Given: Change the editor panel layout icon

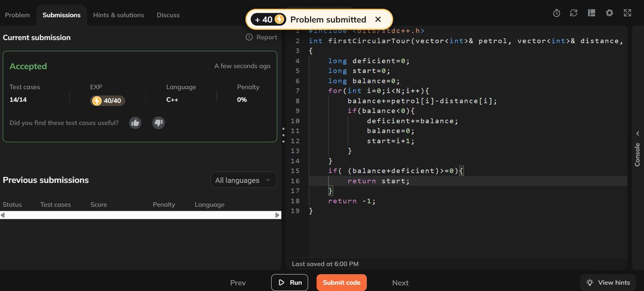Looking at the screenshot, I should (x=591, y=13).
